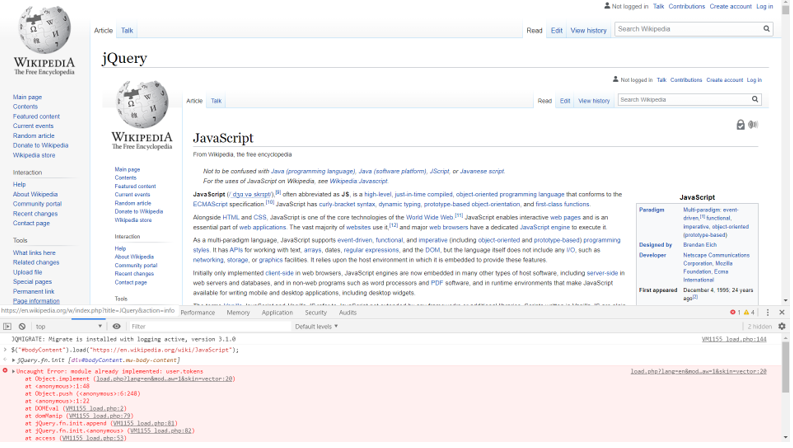The width and height of the screenshot is (793, 448).
Task: Switch to the Memory tab
Action: [x=239, y=314]
